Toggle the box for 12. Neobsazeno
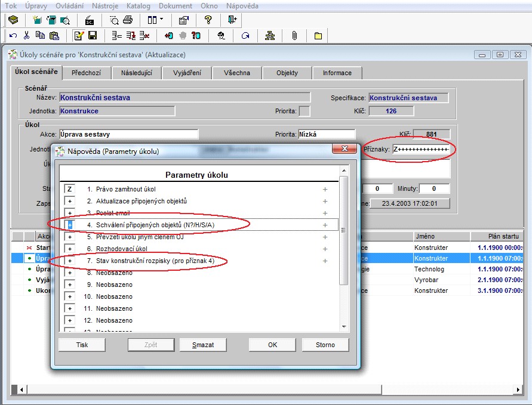This screenshot has height=405, width=532. click(x=69, y=320)
